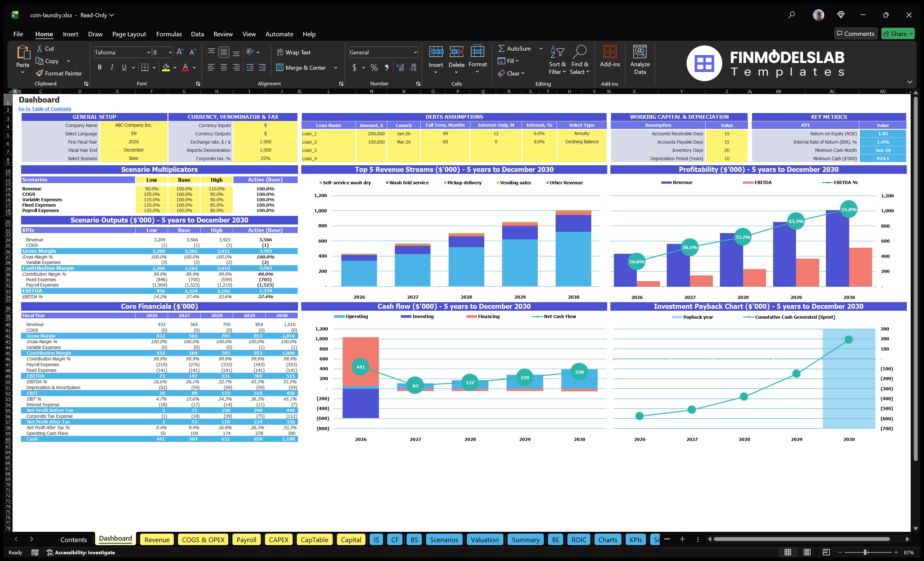Viewport: 924px width, 561px height.
Task: Toggle italic formatting
Action: coord(111,67)
